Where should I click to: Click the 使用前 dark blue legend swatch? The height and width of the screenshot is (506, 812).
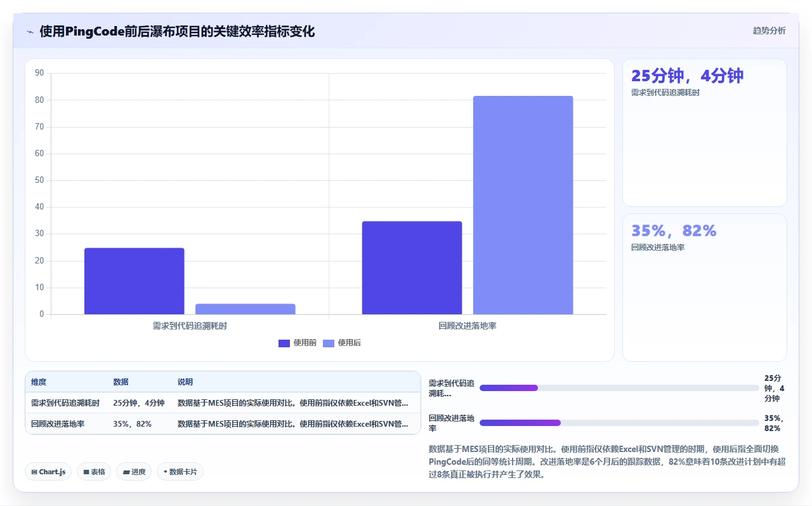tap(284, 343)
